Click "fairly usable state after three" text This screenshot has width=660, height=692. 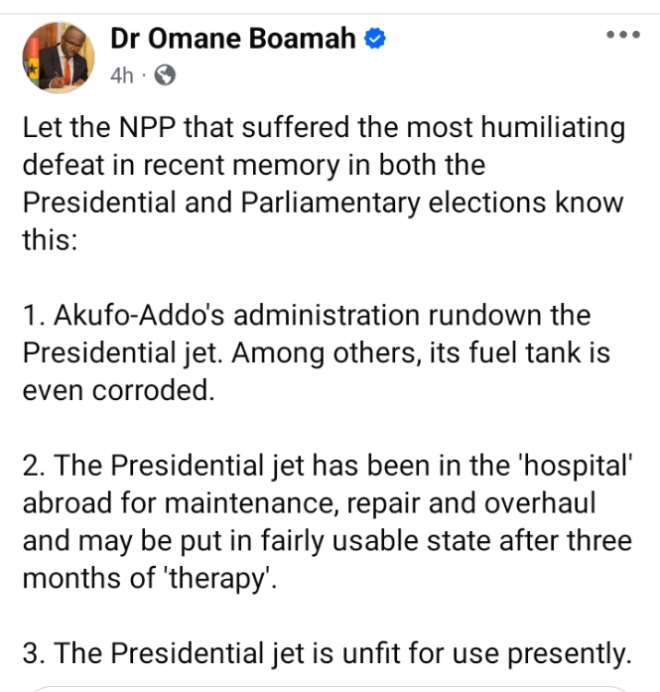tap(446, 541)
